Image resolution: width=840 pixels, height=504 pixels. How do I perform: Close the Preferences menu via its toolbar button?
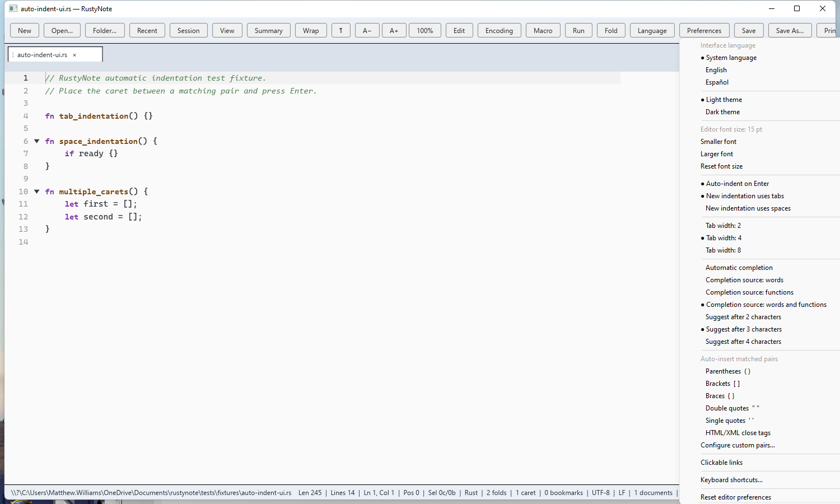click(704, 30)
